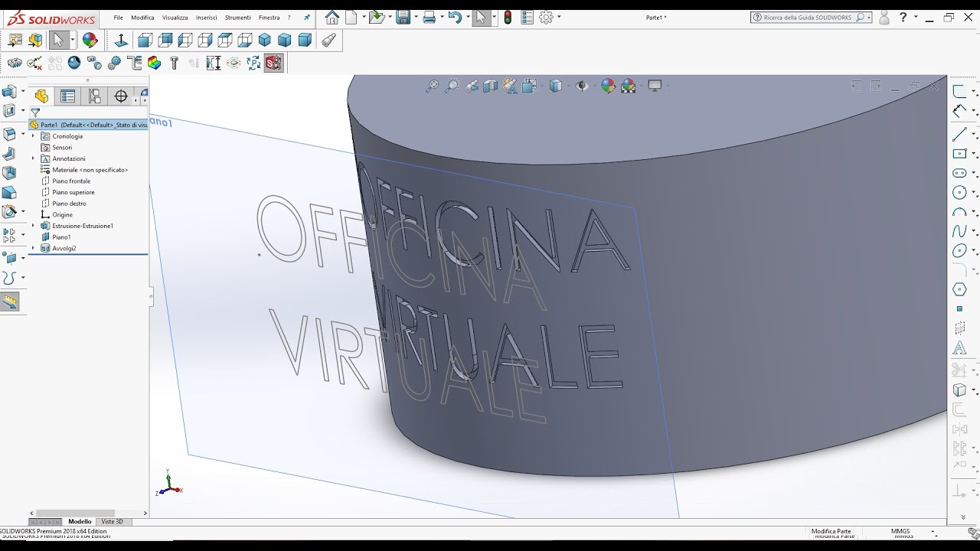
Task: Open the File menu
Action: [x=118, y=18]
